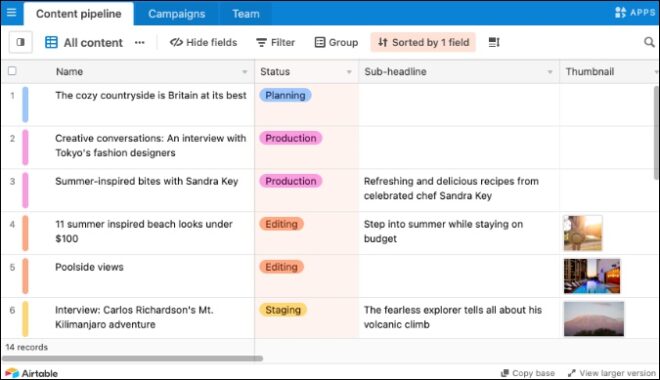This screenshot has height=380, width=660.
Task: Toggle the view sidebar icon
Action: [x=21, y=42]
